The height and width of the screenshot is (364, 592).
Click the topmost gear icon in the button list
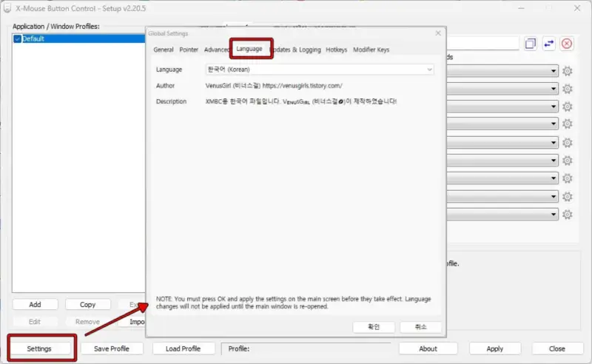(x=568, y=71)
